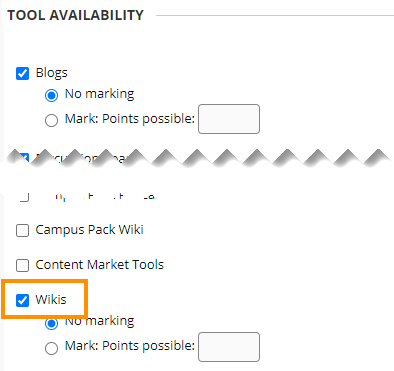Image resolution: width=394 pixels, height=371 pixels.
Task: Uncheck the Wikis checkbox
Action: point(22,300)
